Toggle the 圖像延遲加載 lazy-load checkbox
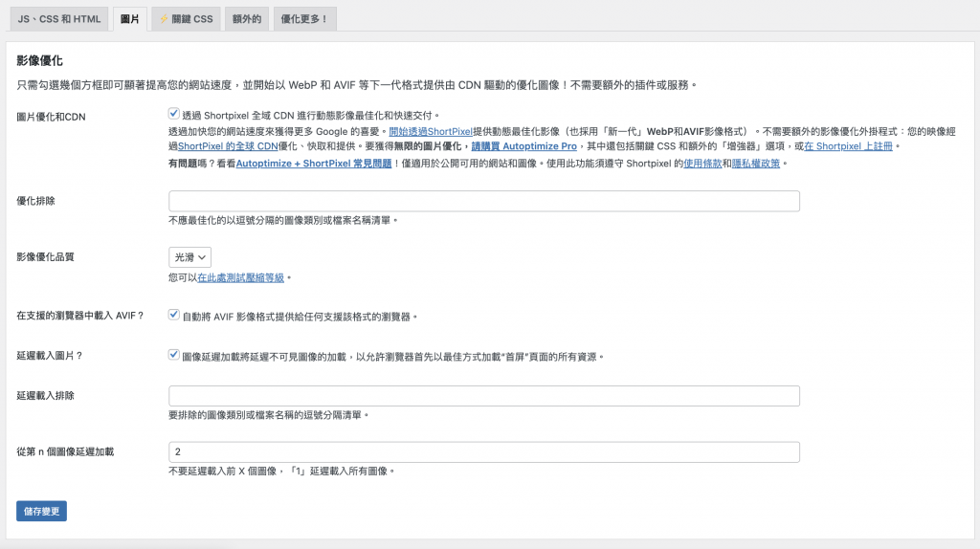This screenshot has width=980, height=549. (174, 355)
